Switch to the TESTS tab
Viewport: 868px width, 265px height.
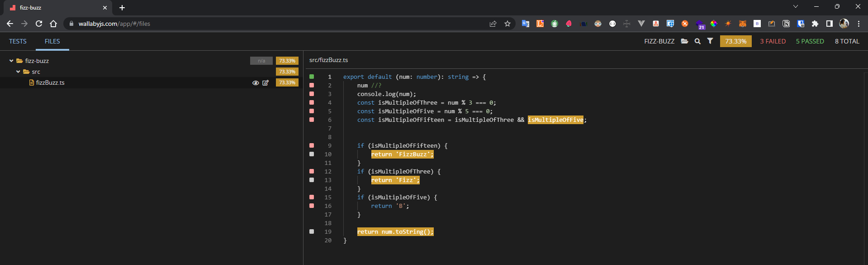pyautogui.click(x=18, y=41)
